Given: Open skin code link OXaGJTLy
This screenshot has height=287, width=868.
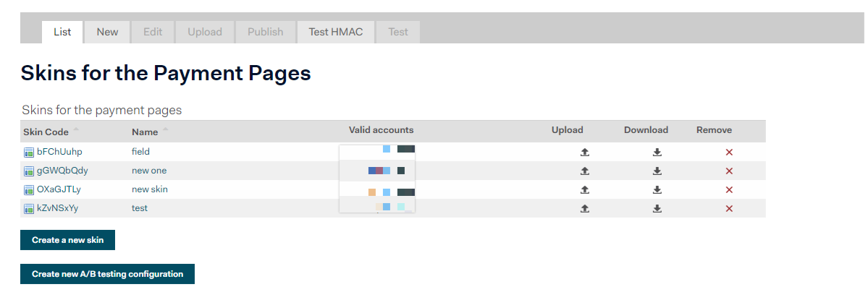Looking at the screenshot, I should pos(59,189).
